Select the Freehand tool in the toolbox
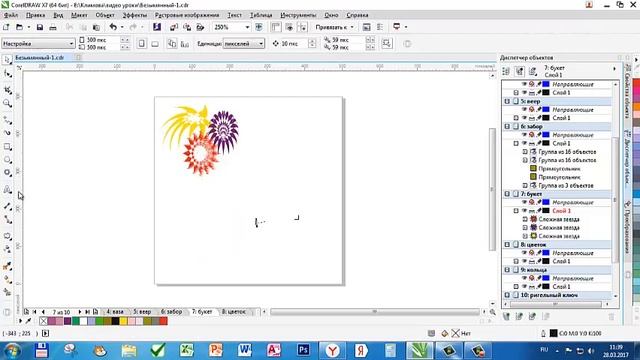Screen dimensions: 640x360 pyautogui.click(x=7, y=120)
